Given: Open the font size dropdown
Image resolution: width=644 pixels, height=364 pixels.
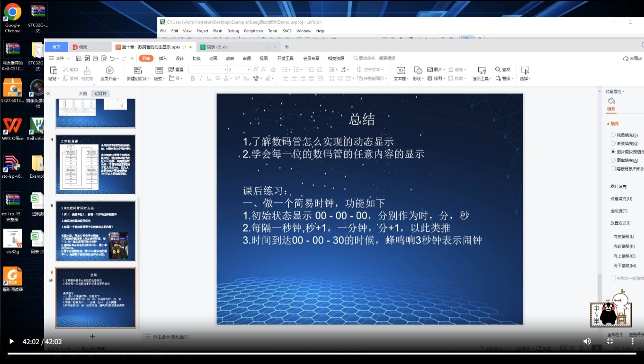Looking at the screenshot, I should (x=248, y=70).
